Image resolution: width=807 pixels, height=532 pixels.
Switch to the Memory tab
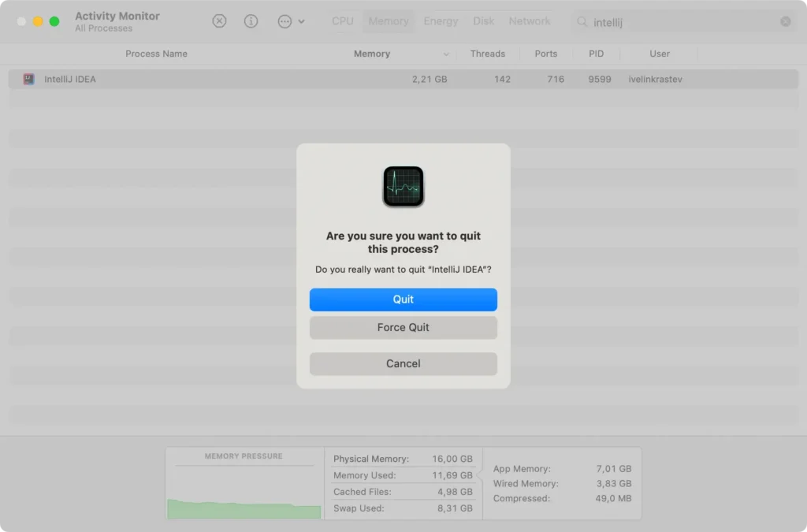388,21
